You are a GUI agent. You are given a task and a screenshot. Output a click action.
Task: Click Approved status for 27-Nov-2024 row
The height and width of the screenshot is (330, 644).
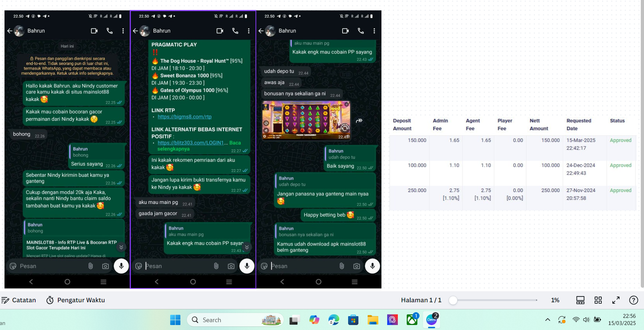(x=621, y=190)
